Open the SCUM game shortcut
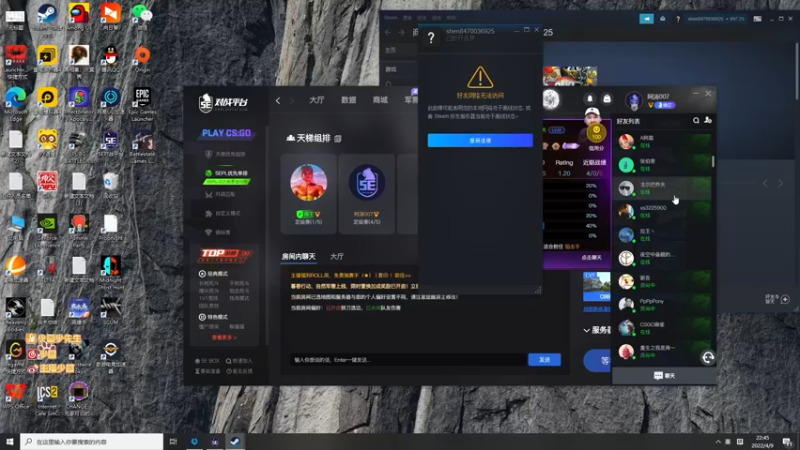 coord(110,310)
